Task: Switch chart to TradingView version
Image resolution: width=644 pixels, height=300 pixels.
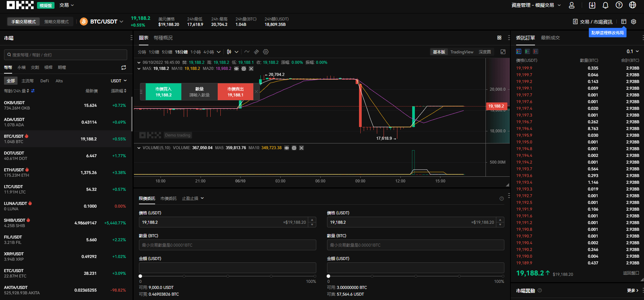Action: pyautogui.click(x=462, y=52)
